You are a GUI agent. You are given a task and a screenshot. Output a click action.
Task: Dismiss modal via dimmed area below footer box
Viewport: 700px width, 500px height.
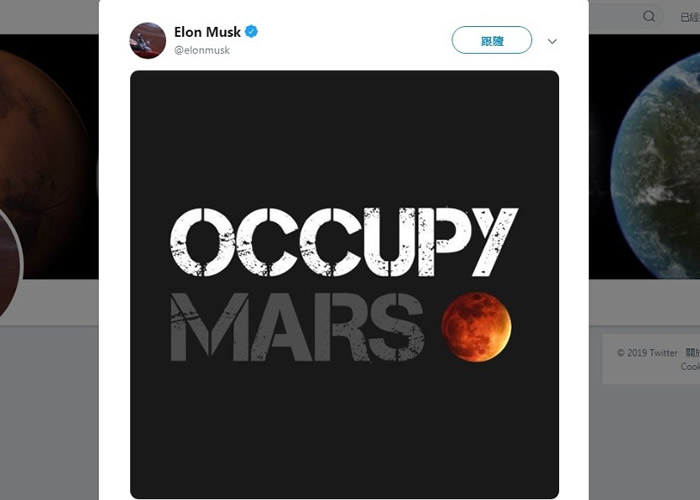(x=644, y=442)
